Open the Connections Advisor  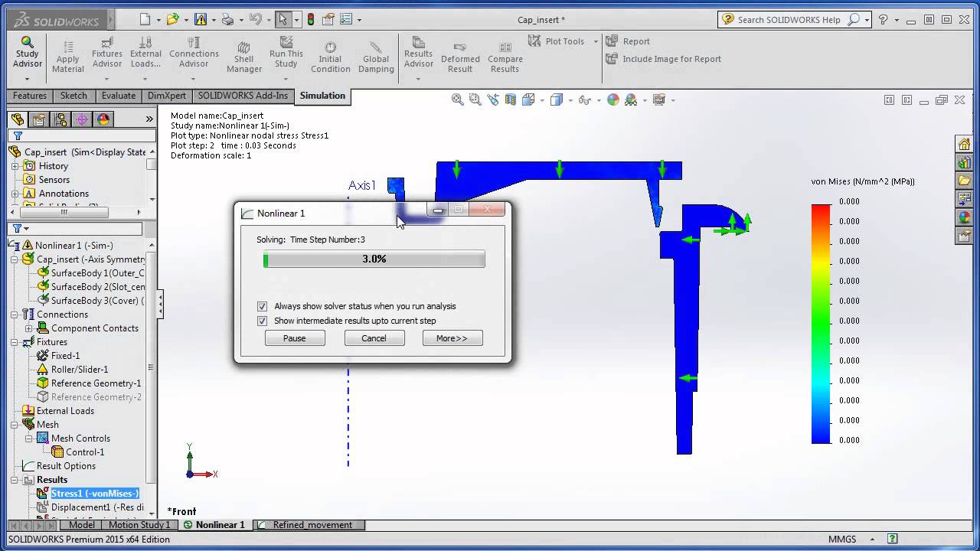[x=194, y=53]
